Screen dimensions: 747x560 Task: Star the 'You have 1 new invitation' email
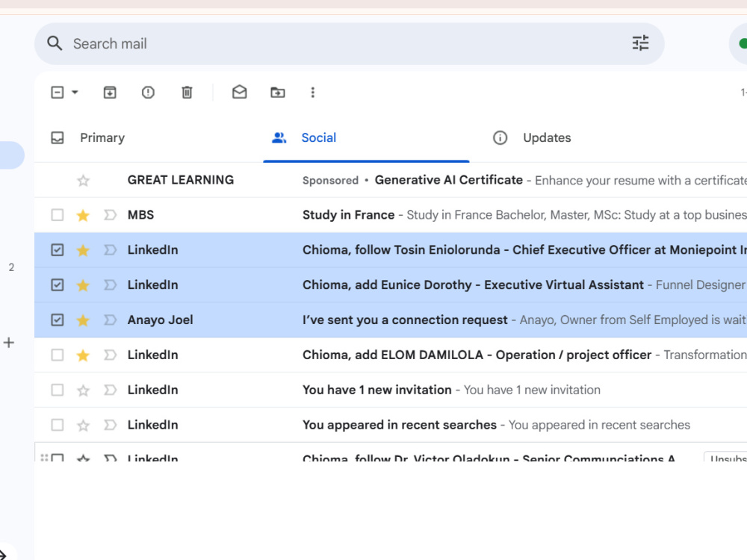[x=83, y=391]
